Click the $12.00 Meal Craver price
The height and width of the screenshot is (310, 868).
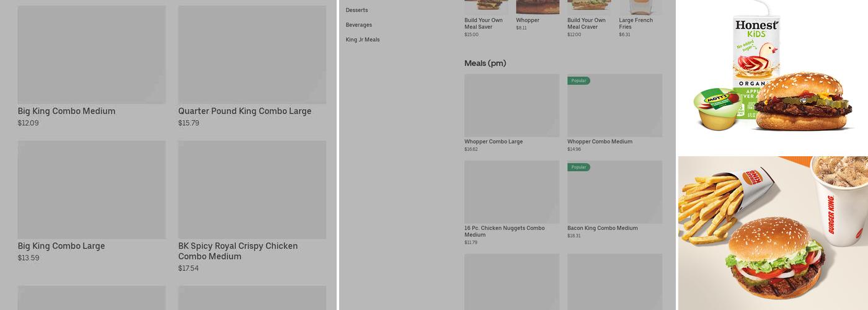tap(574, 35)
